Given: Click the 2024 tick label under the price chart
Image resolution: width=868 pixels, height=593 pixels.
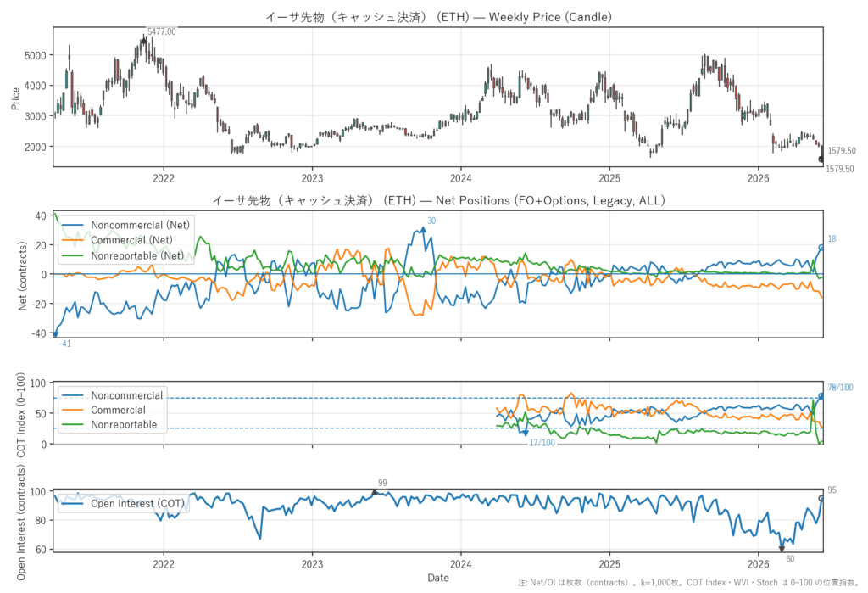Looking at the screenshot, I should click(460, 178).
